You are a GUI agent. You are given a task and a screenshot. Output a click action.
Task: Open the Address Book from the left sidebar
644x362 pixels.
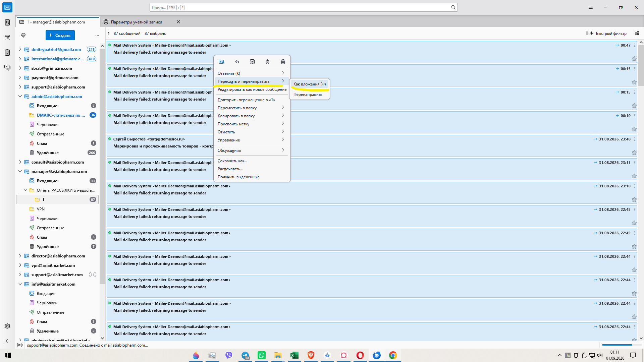(x=7, y=22)
